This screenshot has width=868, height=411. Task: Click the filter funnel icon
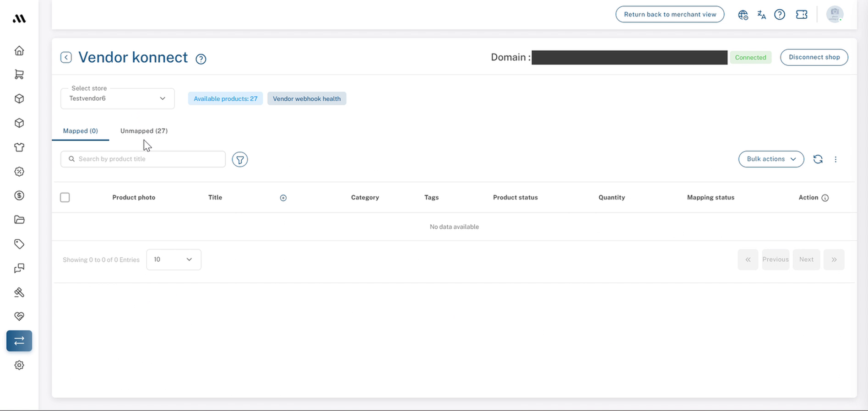240,159
